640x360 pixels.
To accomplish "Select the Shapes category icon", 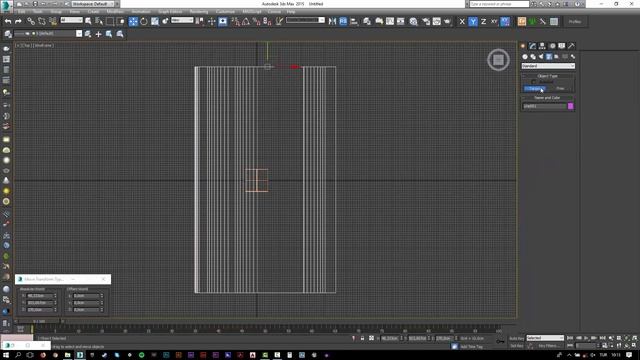I will tap(533, 56).
